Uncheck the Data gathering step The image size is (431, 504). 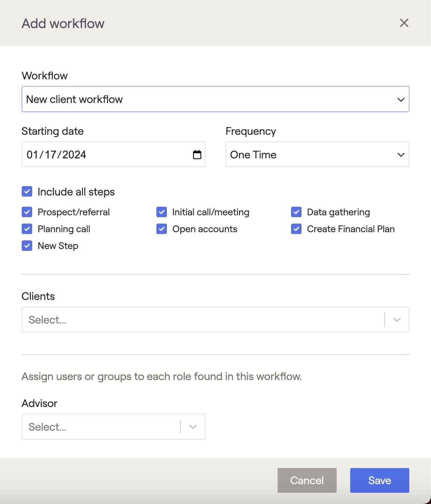point(296,212)
